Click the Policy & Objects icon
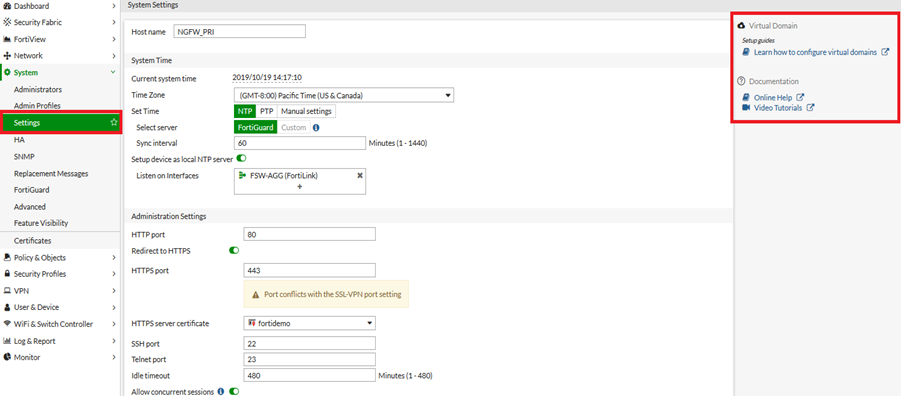 click(x=7, y=257)
